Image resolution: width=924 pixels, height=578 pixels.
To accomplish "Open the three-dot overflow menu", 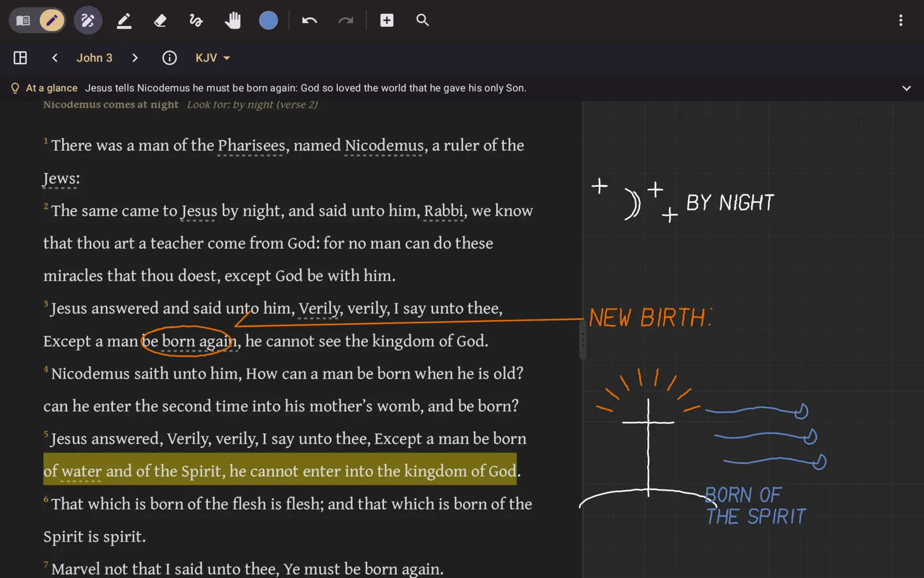I will point(901,21).
